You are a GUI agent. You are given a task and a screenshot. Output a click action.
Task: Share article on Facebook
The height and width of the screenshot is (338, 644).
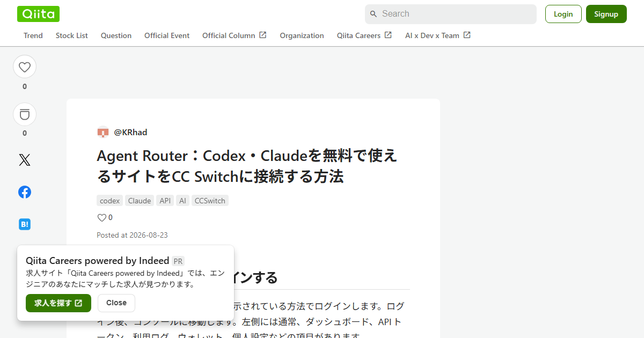pos(25,192)
